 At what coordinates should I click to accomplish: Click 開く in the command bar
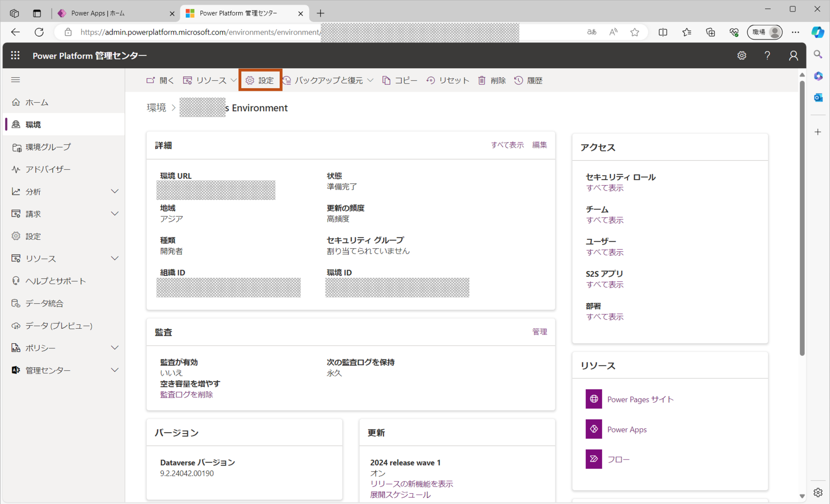[x=160, y=80]
